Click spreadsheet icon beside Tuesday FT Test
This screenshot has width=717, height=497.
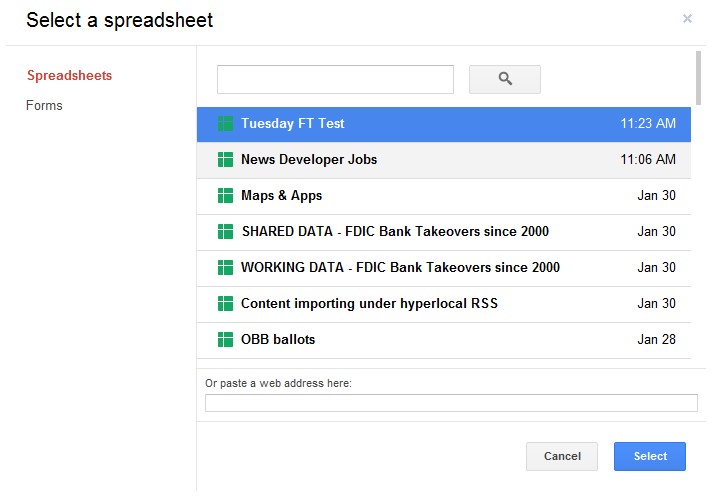click(225, 124)
